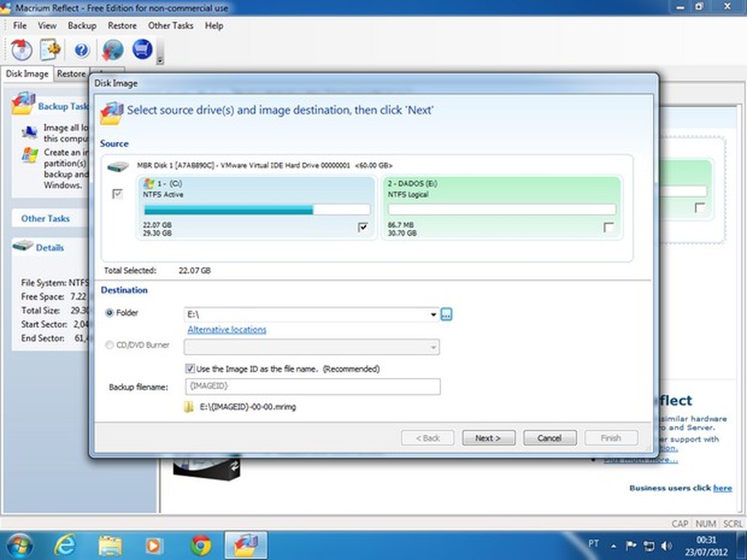Click the blue Help question mark icon
747x560 pixels.
click(82, 50)
